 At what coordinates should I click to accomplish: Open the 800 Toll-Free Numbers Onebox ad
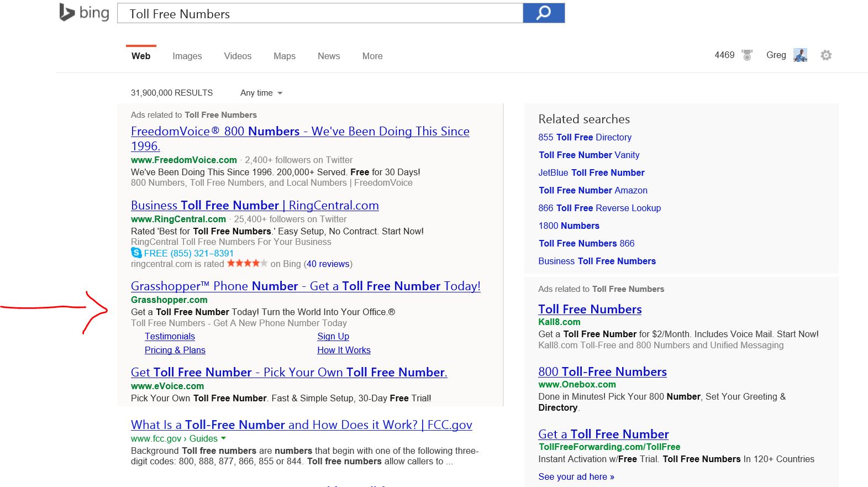[602, 371]
